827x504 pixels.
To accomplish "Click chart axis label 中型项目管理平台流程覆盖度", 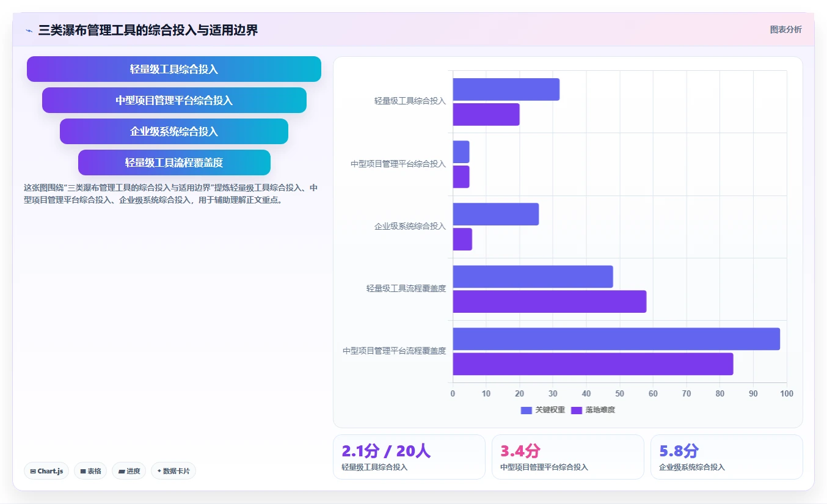I will click(x=394, y=351).
